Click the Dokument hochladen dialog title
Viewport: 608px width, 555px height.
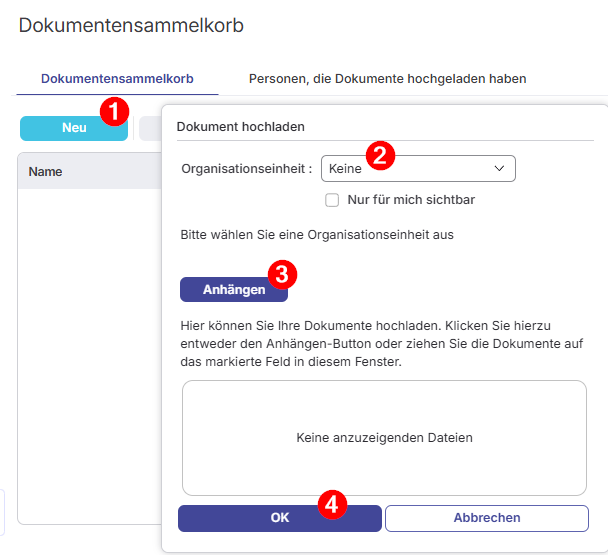pyautogui.click(x=240, y=127)
